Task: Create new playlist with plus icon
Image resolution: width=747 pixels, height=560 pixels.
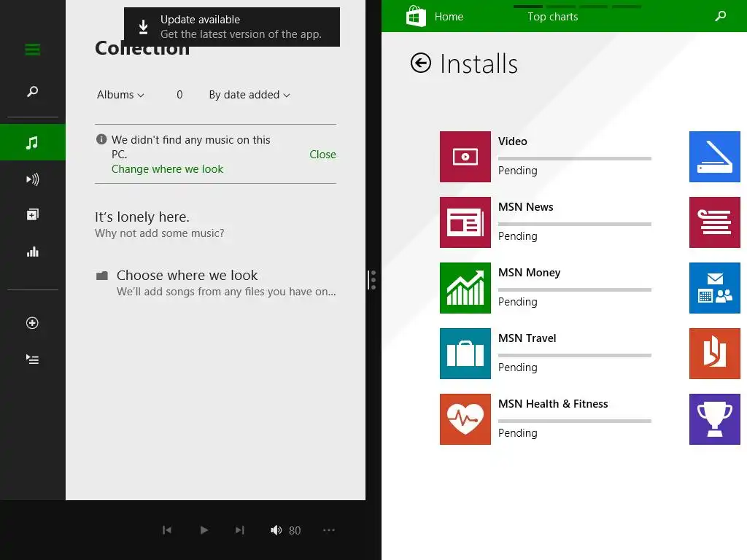Action: click(x=32, y=323)
